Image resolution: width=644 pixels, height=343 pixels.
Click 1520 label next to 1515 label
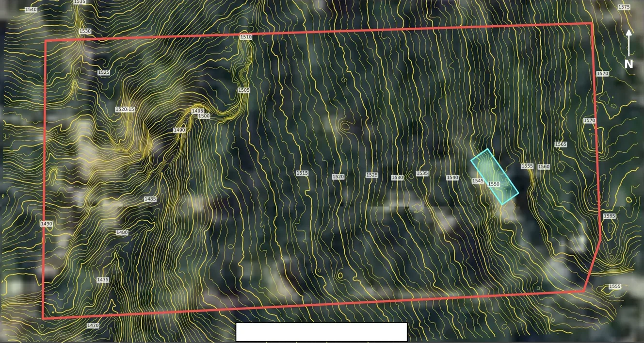pyautogui.click(x=338, y=177)
